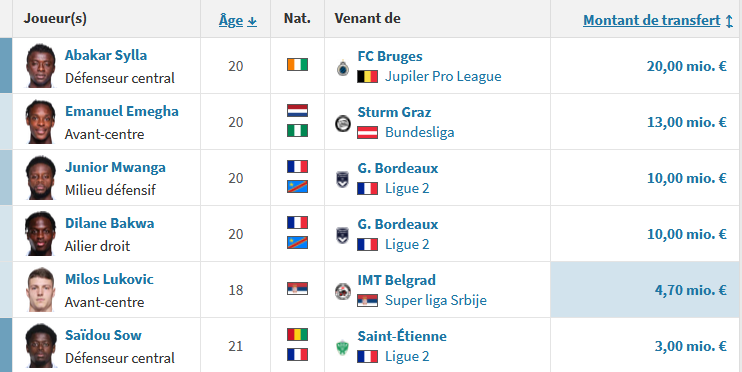Click the G. Bordeaux crest in Junior Mwanga's row

click(x=342, y=179)
